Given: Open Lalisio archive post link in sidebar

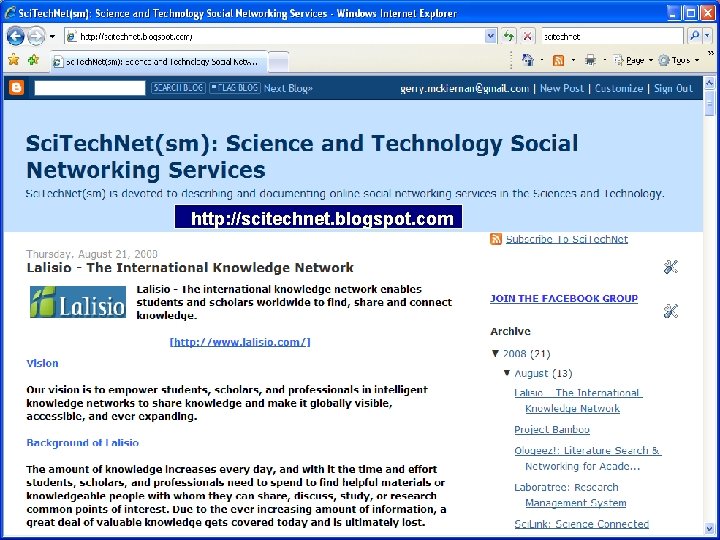Looking at the screenshot, I should pyautogui.click(x=578, y=400).
